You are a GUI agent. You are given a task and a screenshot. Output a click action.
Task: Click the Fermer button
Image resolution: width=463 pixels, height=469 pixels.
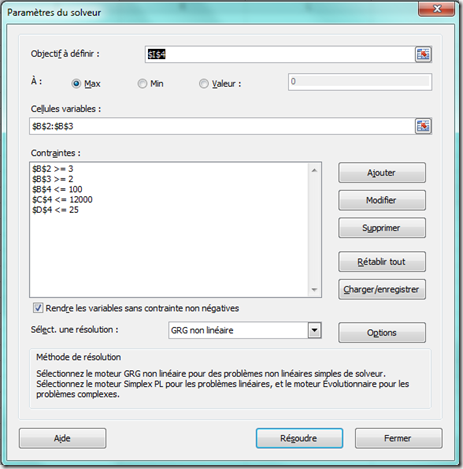[398, 438]
